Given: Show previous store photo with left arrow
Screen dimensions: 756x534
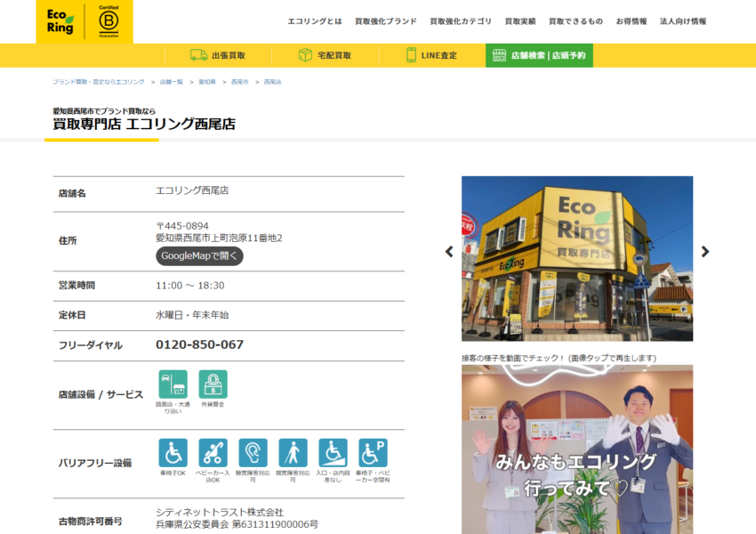Looking at the screenshot, I should (x=449, y=251).
